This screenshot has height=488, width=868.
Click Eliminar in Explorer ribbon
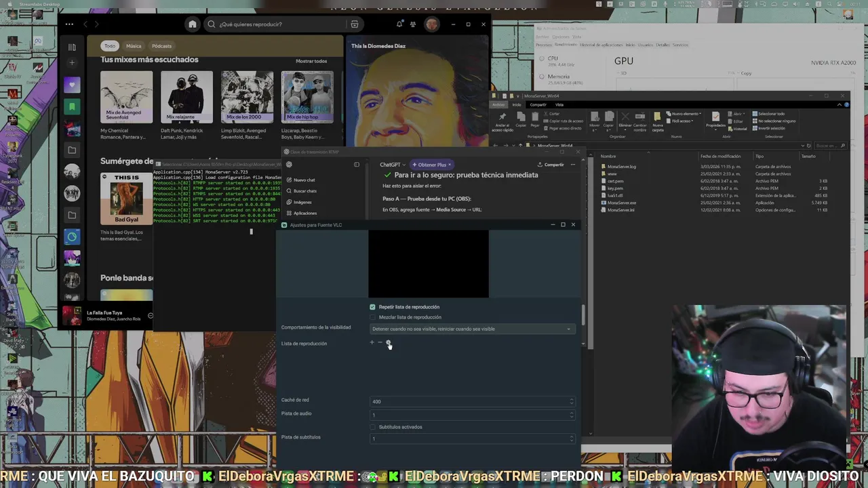coord(625,121)
